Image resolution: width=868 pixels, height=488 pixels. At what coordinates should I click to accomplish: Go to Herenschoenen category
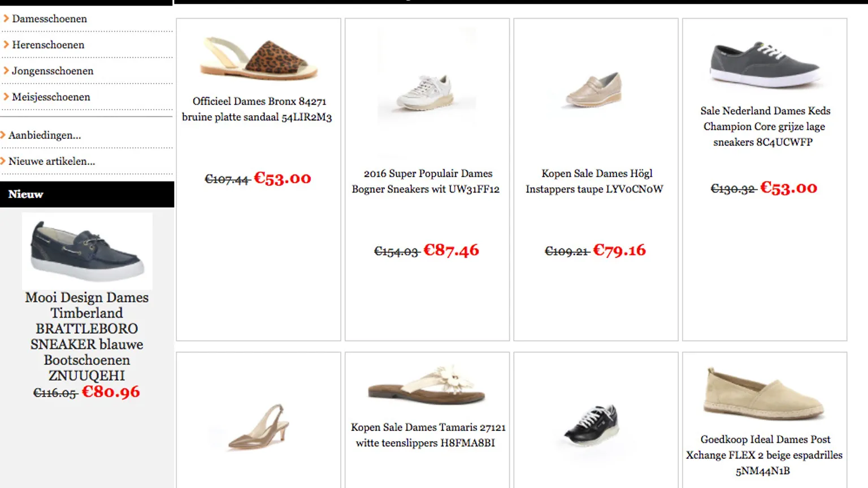[x=48, y=45]
